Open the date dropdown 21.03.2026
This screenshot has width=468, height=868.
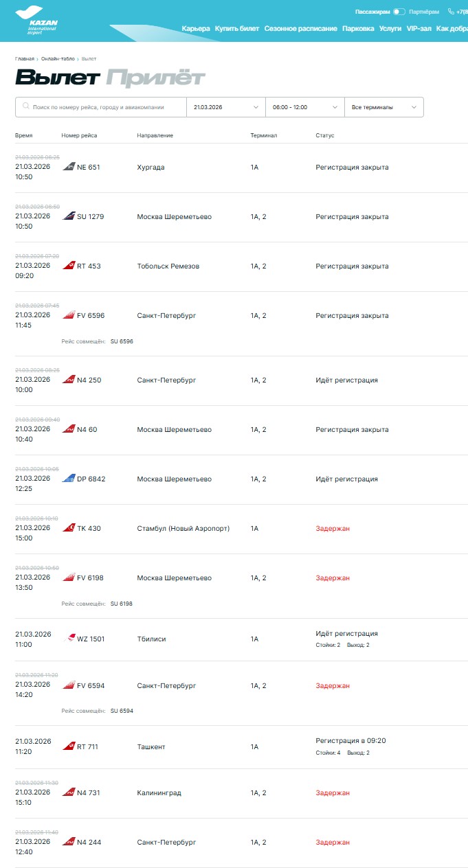tap(226, 107)
